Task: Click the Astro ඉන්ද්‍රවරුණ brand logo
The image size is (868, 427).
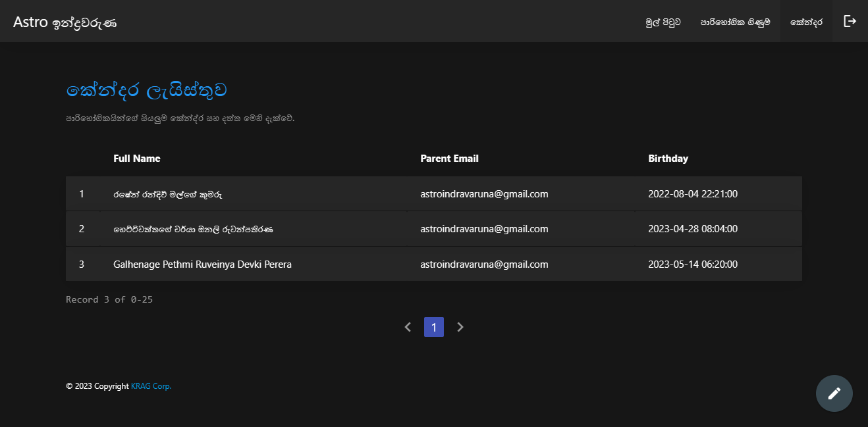Action: 65,22
